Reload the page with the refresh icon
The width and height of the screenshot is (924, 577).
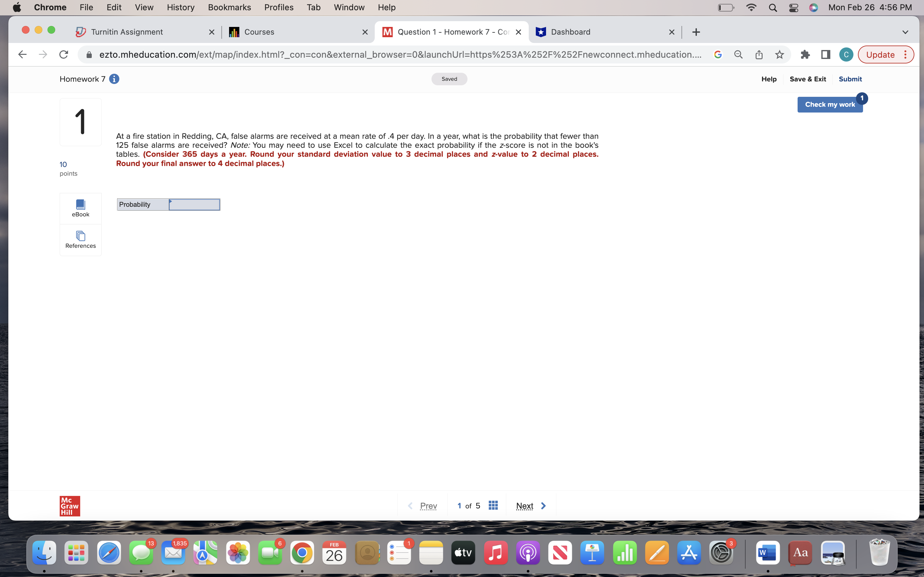pos(64,54)
